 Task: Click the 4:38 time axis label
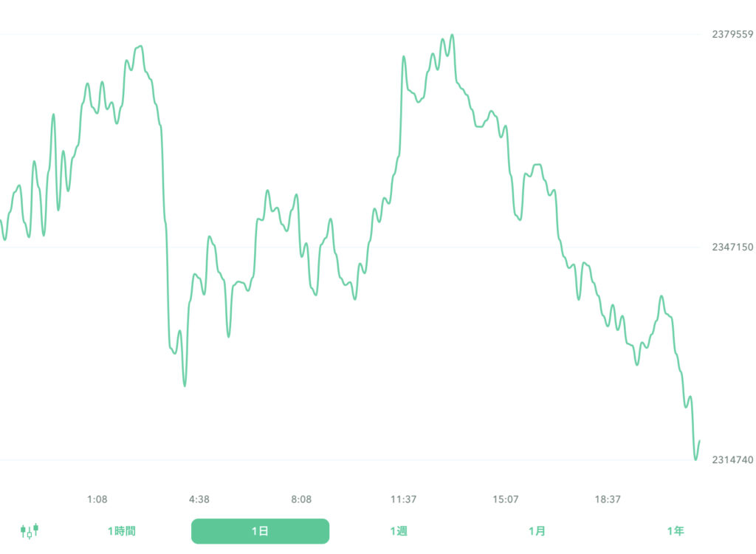[199, 499]
